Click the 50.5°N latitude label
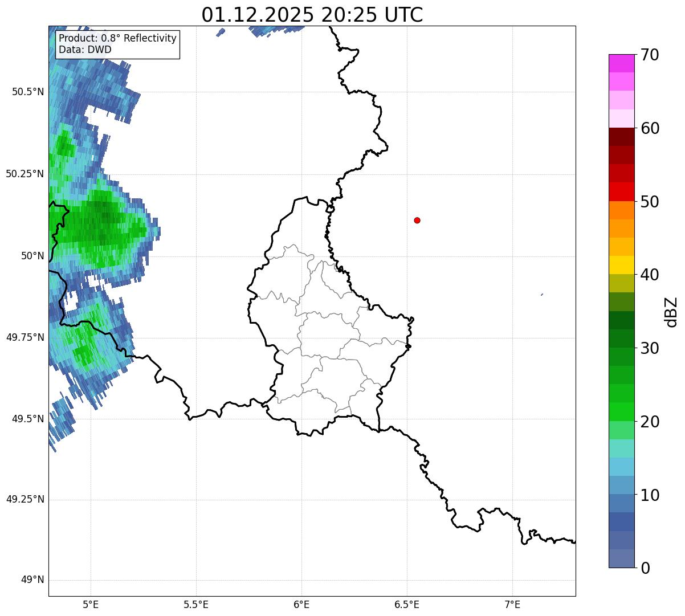The width and height of the screenshot is (685, 616). coord(28,92)
